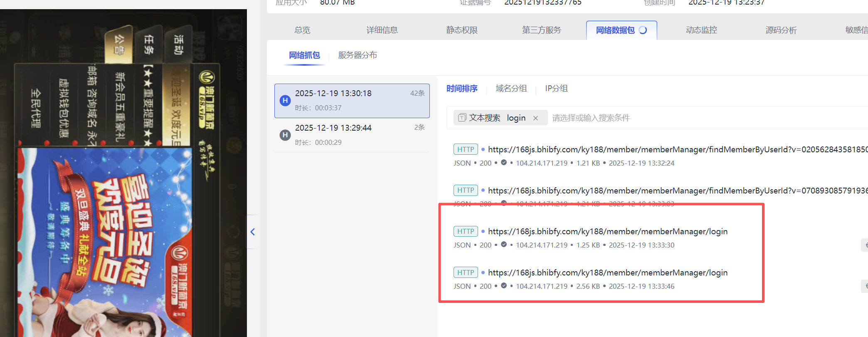Open the memberManager/login request at 13:33:46
The image size is (868, 337).
pos(608,273)
